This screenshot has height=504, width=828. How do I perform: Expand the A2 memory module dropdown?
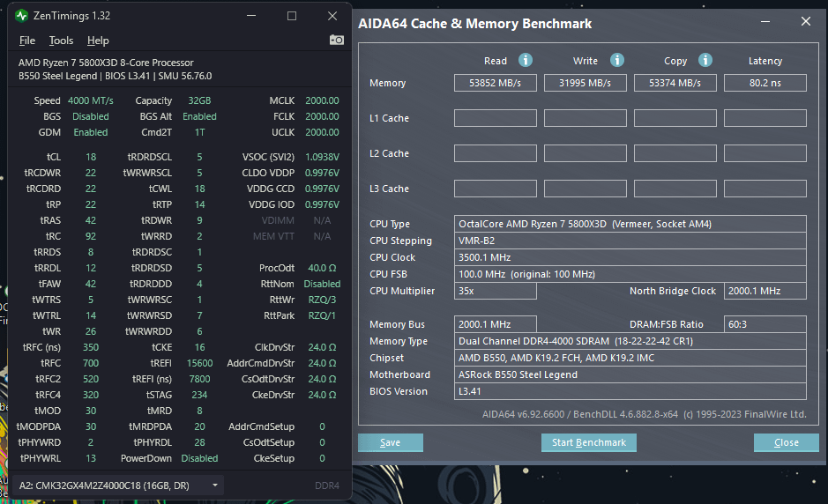pos(119,485)
